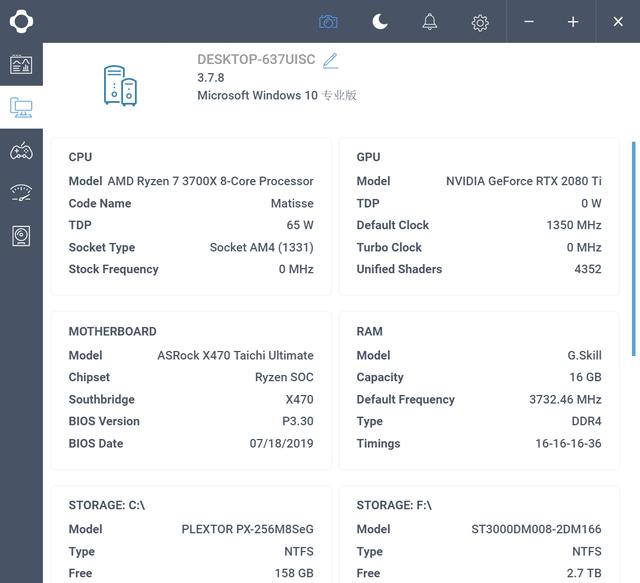The height and width of the screenshot is (583, 640).
Task: Click the 3732.46 MHz frequency value
Action: click(565, 399)
